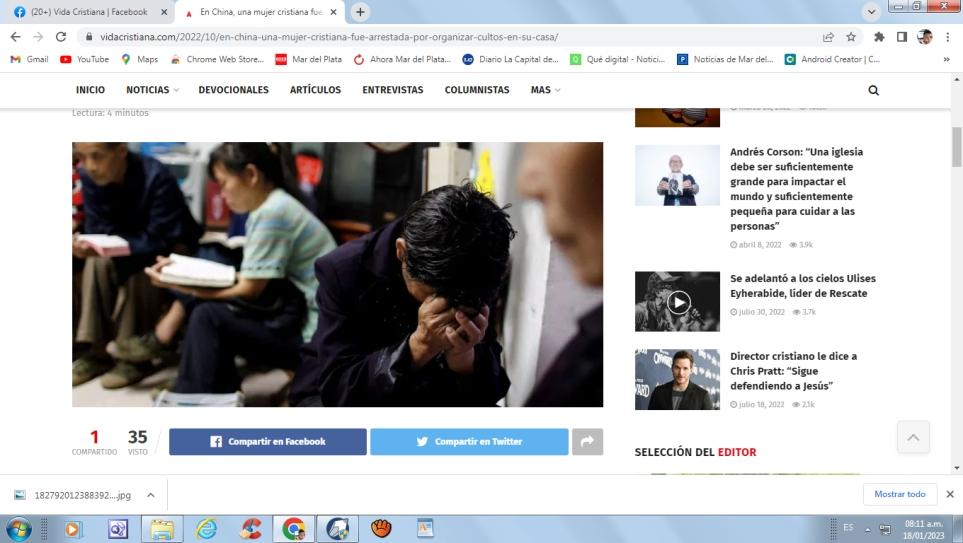The height and width of the screenshot is (543, 963).
Task: Open the Ahora Mar del Plata bookmark
Action: (402, 60)
